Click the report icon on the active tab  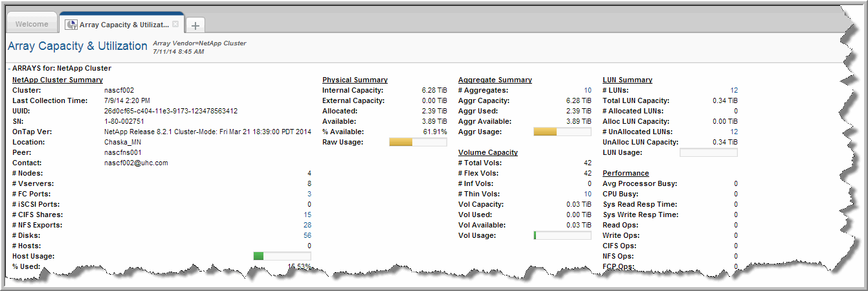point(71,25)
